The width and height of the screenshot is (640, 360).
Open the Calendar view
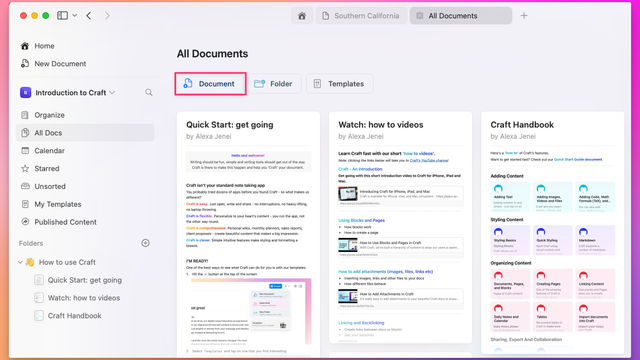tap(85, 151)
